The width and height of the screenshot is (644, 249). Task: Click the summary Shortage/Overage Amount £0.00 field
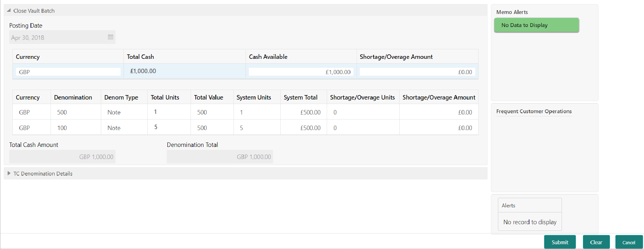coord(417,72)
